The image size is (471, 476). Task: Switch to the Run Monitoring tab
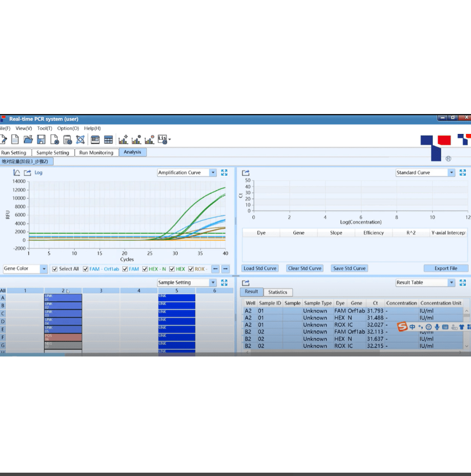[96, 152]
